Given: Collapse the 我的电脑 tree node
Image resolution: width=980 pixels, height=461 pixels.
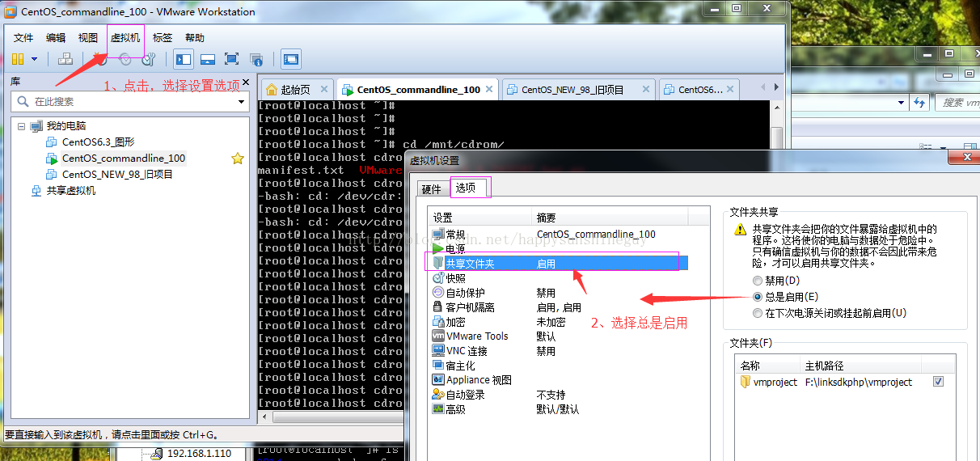Looking at the screenshot, I should (x=21, y=126).
